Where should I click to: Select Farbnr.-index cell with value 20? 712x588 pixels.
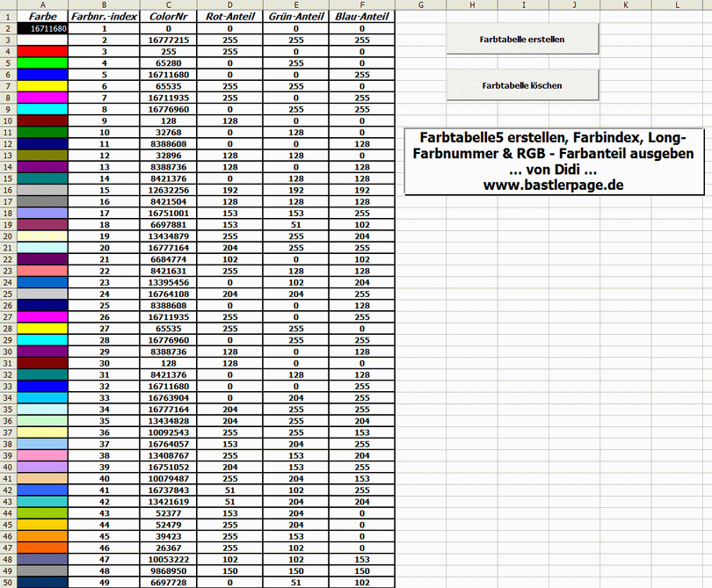[x=104, y=248]
